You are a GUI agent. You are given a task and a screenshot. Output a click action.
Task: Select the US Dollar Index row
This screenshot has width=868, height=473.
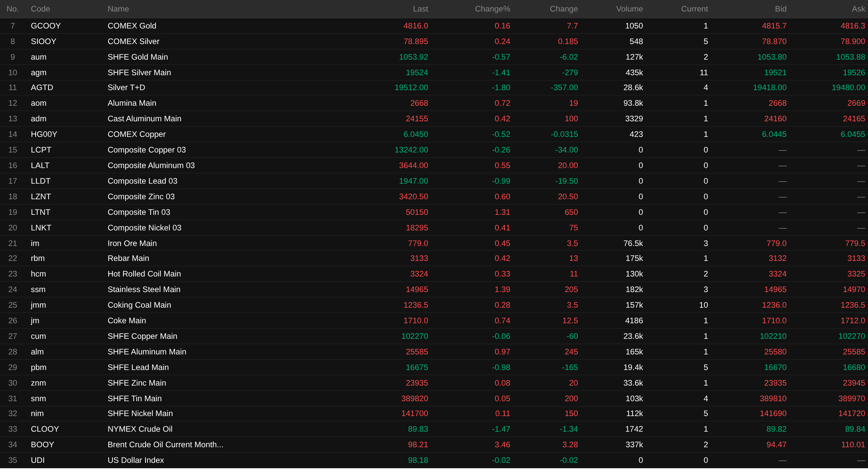tap(136, 460)
